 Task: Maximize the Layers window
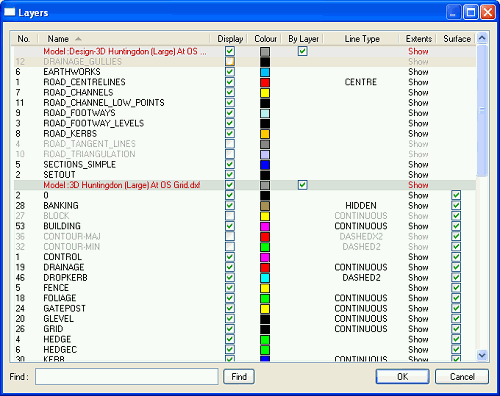coord(471,13)
